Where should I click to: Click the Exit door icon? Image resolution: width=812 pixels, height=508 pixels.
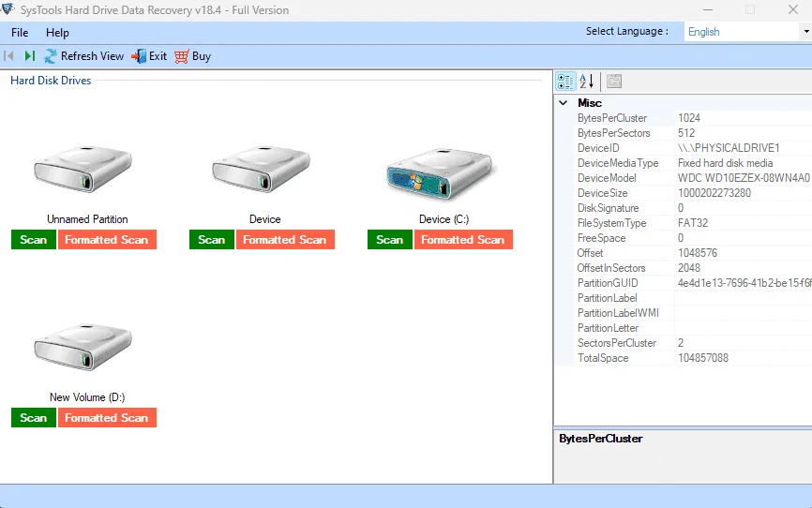[139, 56]
